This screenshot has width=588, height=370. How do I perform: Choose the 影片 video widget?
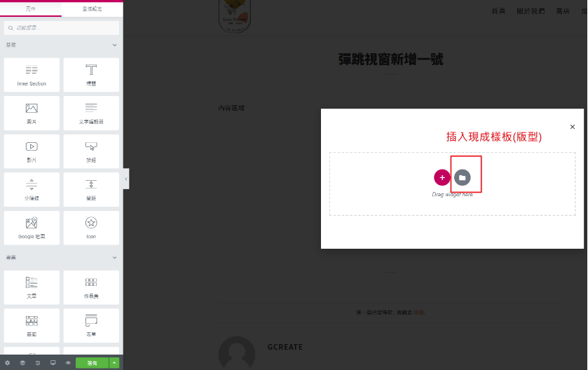click(32, 151)
